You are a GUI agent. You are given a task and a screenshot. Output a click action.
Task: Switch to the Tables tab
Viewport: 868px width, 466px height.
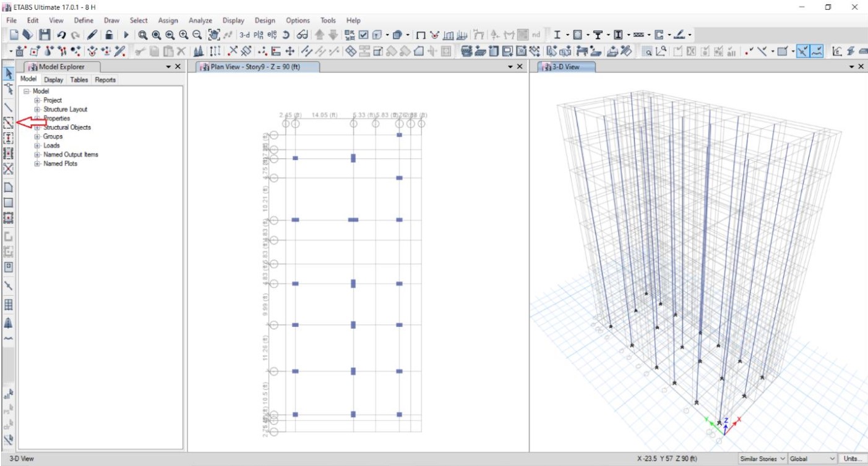79,80
